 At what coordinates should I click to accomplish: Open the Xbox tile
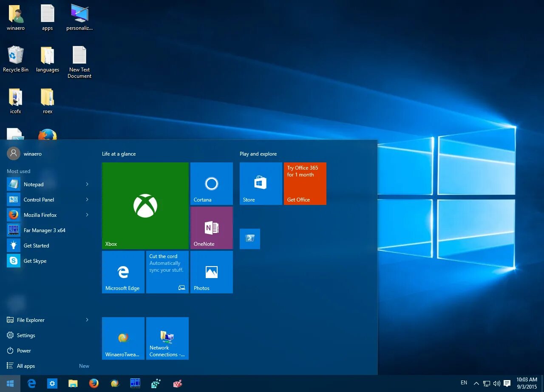tap(145, 206)
